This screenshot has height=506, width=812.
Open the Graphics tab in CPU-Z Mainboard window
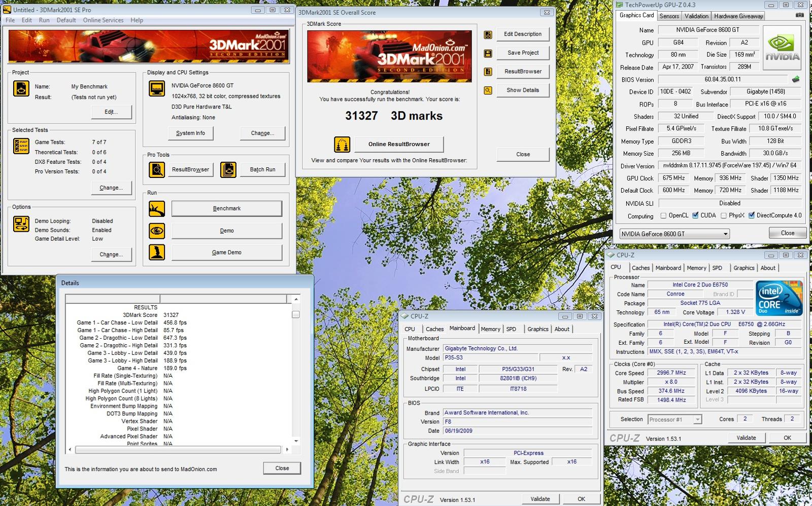coord(538,329)
